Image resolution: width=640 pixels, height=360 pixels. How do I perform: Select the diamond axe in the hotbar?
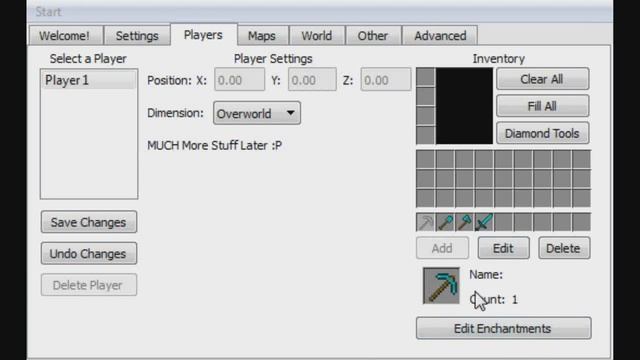[464, 222]
